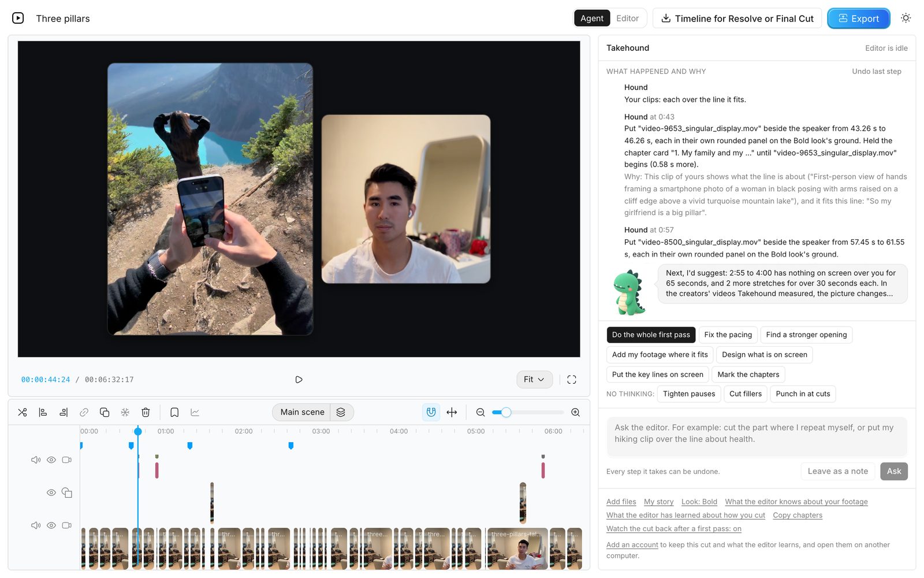Click the freeze frame snowflake icon
Viewport: 924px width, 578px height.
click(125, 412)
